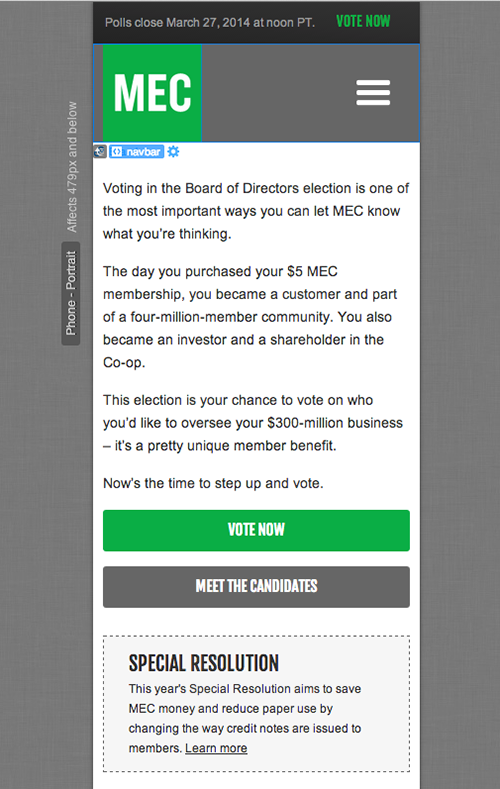Open the Learn more link

tap(216, 748)
